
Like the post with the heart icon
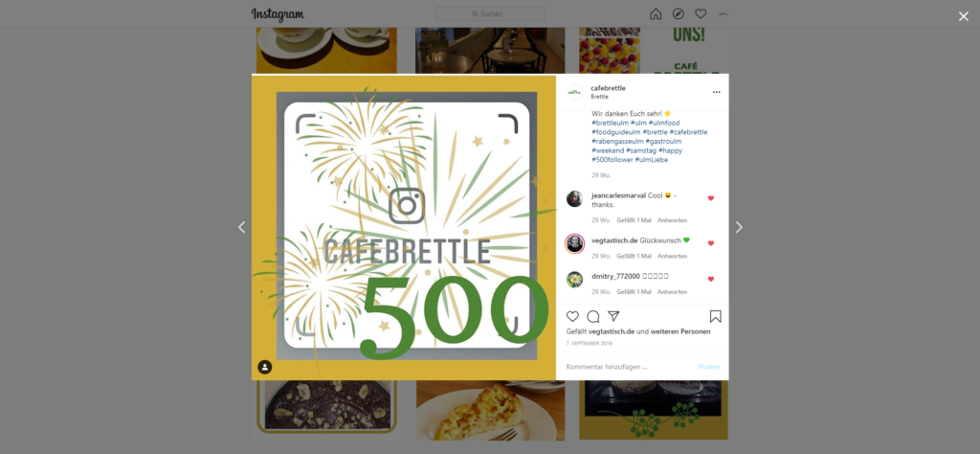(x=572, y=316)
